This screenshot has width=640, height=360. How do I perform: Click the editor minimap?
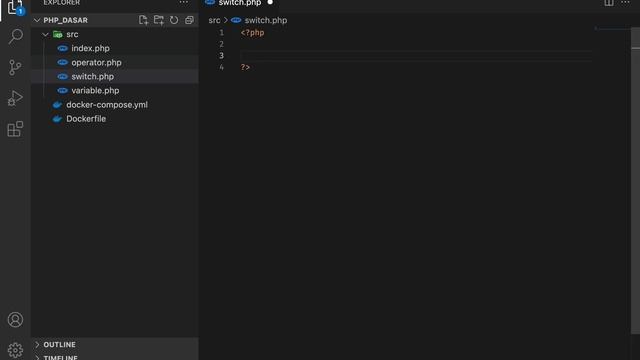(x=612, y=29)
